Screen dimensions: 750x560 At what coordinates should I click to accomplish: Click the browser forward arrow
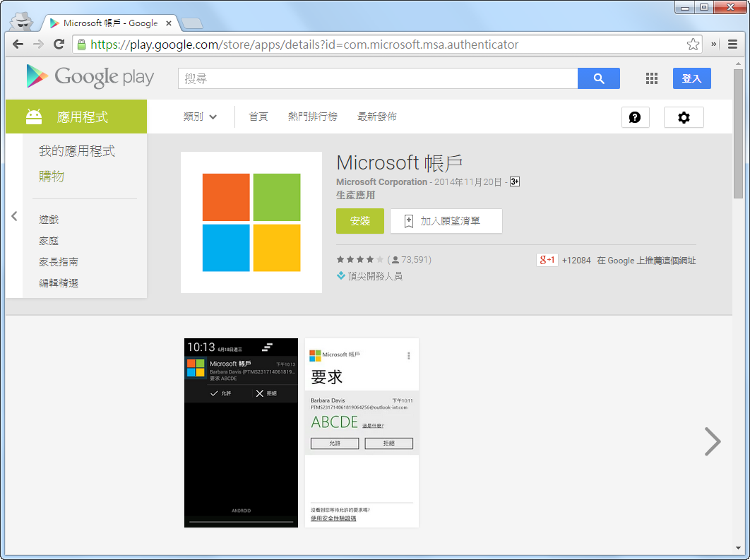click(39, 44)
